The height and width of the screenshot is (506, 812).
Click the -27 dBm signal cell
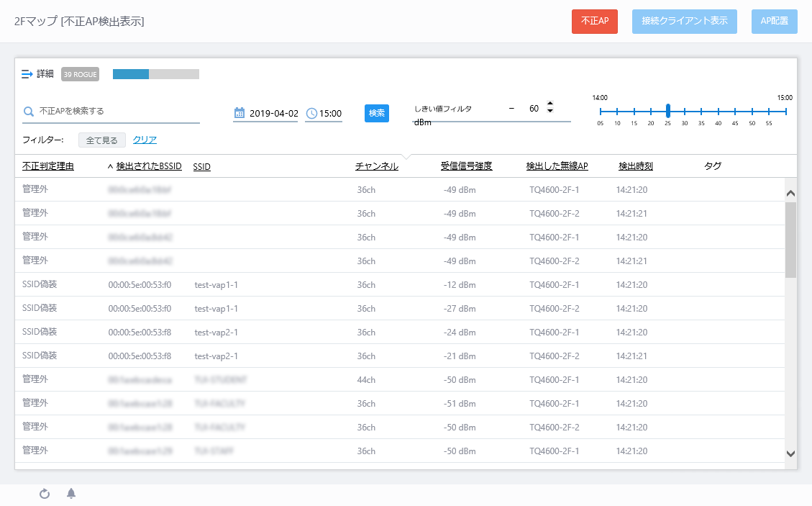pos(460,309)
